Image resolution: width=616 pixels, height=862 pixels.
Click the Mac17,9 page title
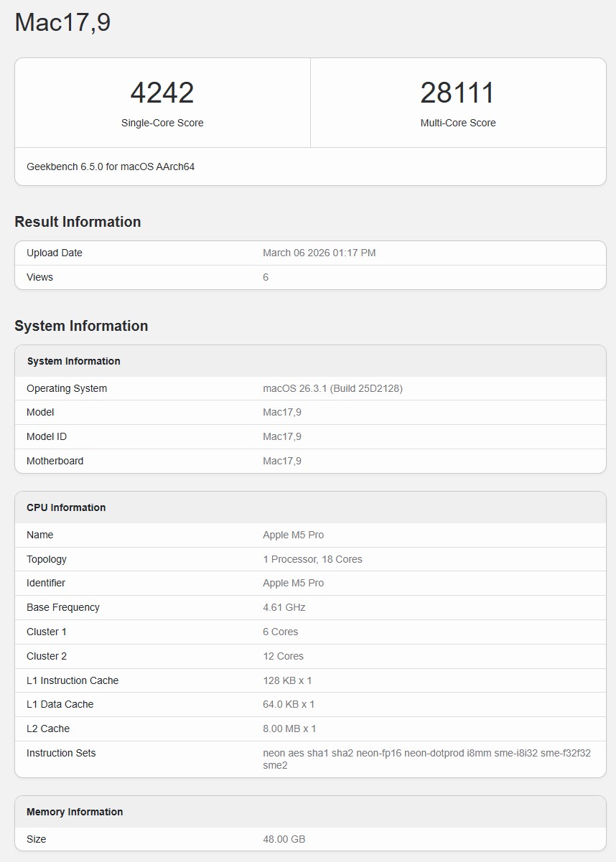tap(62, 22)
